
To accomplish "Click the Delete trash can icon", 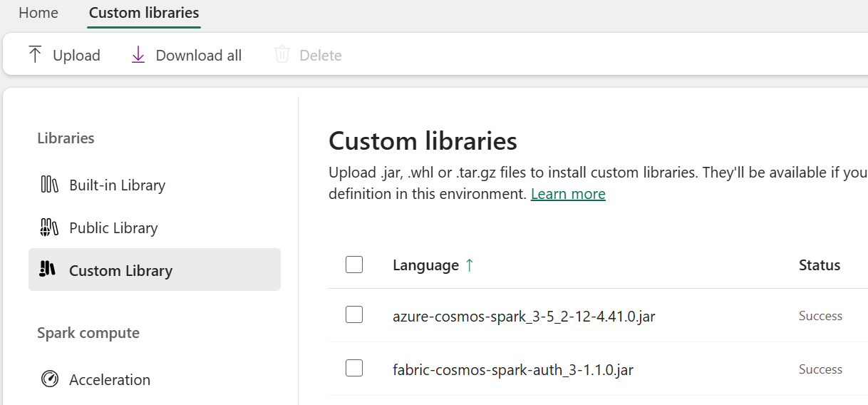I will (282, 55).
